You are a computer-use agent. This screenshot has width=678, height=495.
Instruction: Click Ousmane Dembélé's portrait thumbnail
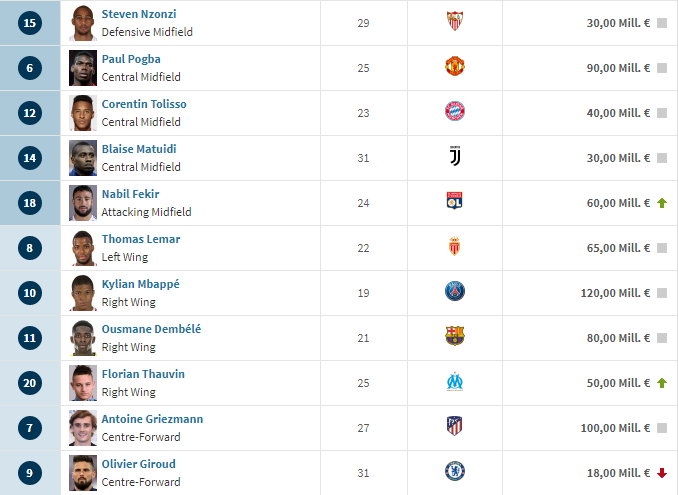[x=83, y=338]
